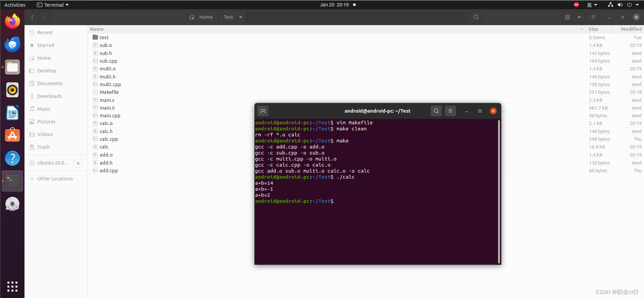Click the red do-not-disturb indicator in the top bar
644x298 pixels.
(x=576, y=5)
